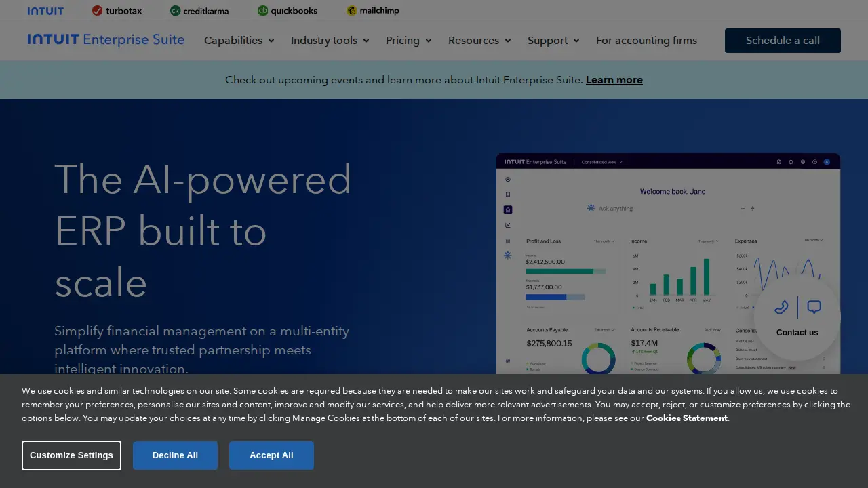The image size is (868, 488).
Task: Expand the Support menu
Action: [553, 41]
